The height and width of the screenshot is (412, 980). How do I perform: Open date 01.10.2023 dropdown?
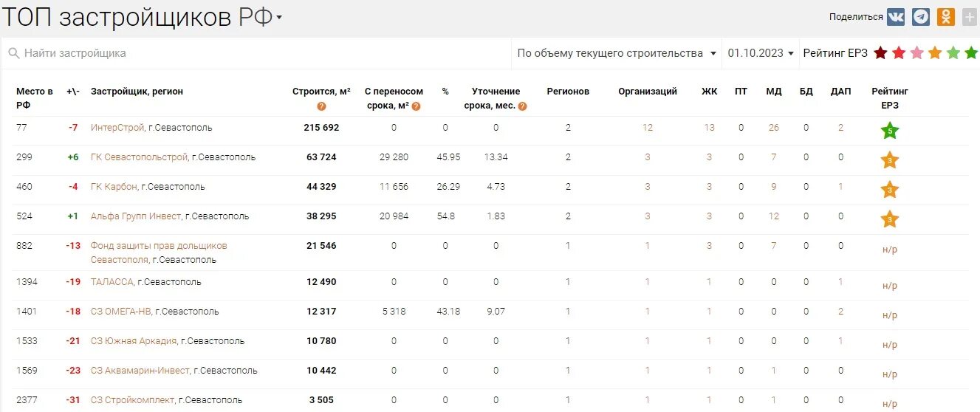pyautogui.click(x=761, y=53)
